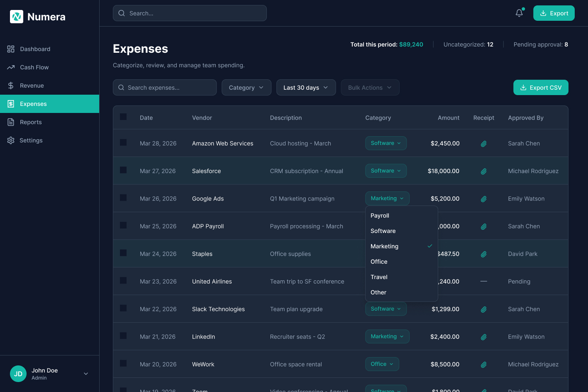Click the Numera logo icon
The height and width of the screenshot is (392, 588).
tap(17, 17)
